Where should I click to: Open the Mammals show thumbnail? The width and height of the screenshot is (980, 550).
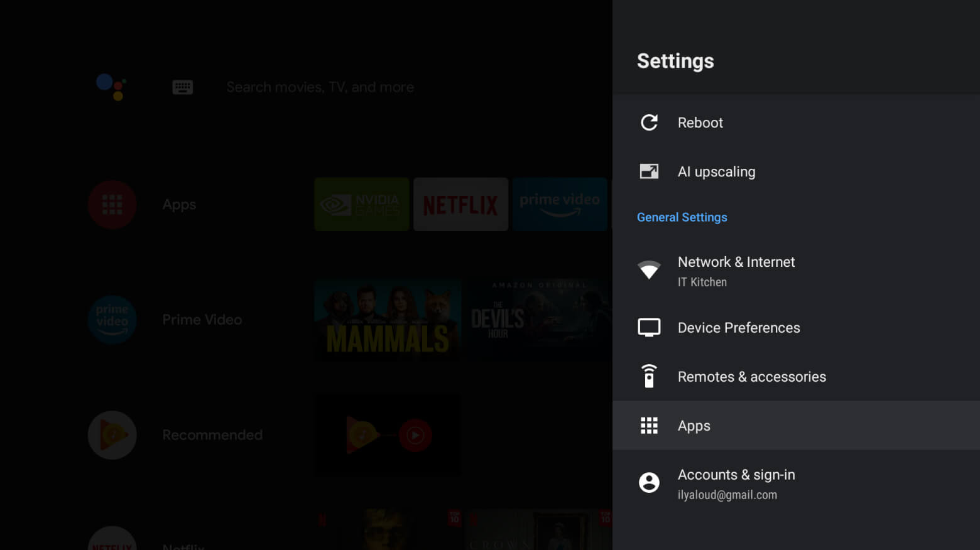point(387,320)
